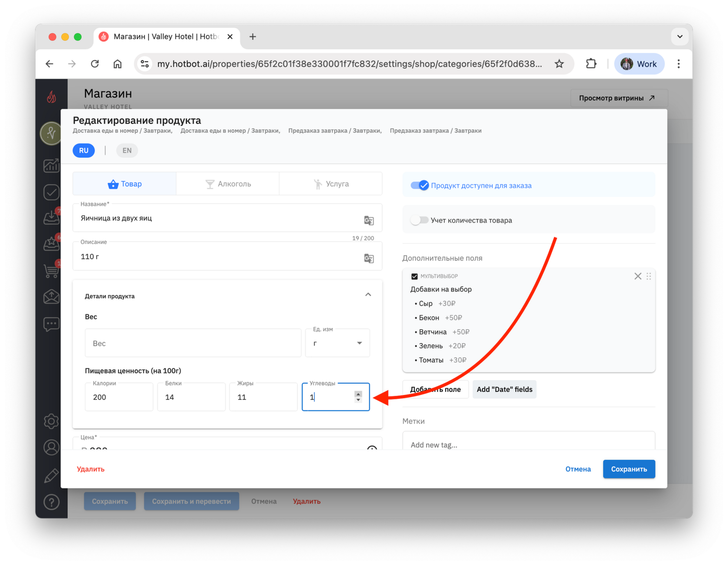This screenshot has width=728, height=565.
Task: Click Сохранить и перевести on the background page
Action: [192, 501]
